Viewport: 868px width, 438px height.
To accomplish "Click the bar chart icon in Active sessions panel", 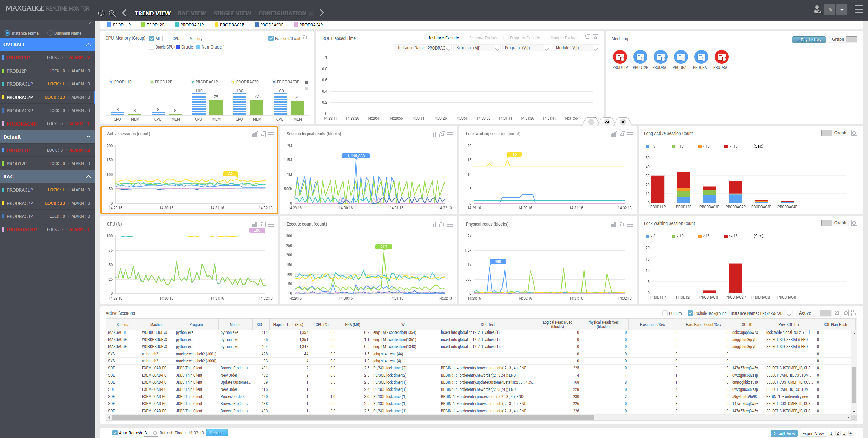I will [255, 134].
